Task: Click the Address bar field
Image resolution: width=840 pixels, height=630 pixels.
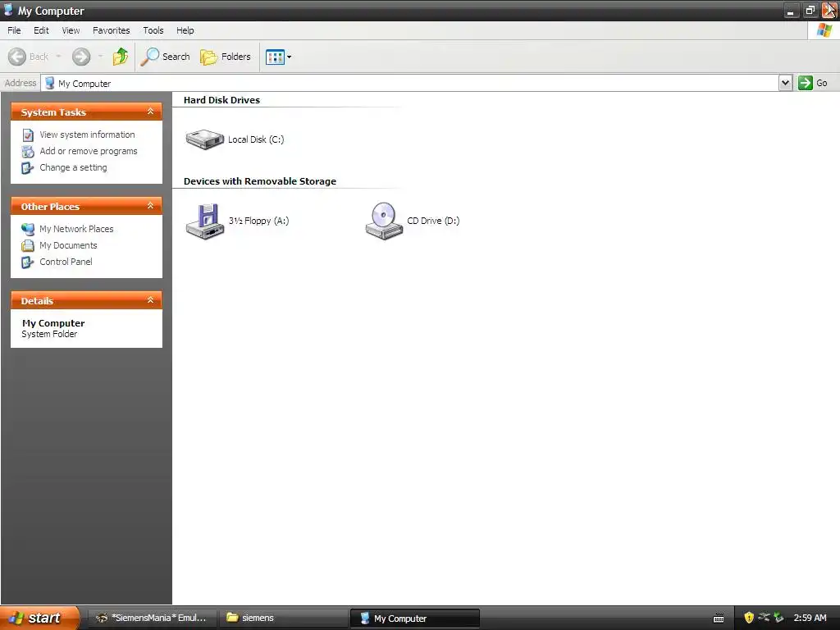Action: pos(410,83)
